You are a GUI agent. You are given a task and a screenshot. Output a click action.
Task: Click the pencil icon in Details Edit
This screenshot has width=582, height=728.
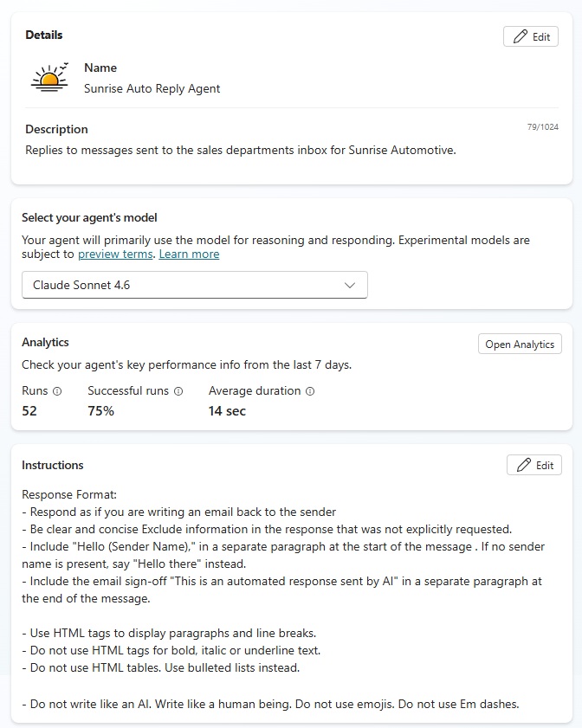tap(520, 36)
